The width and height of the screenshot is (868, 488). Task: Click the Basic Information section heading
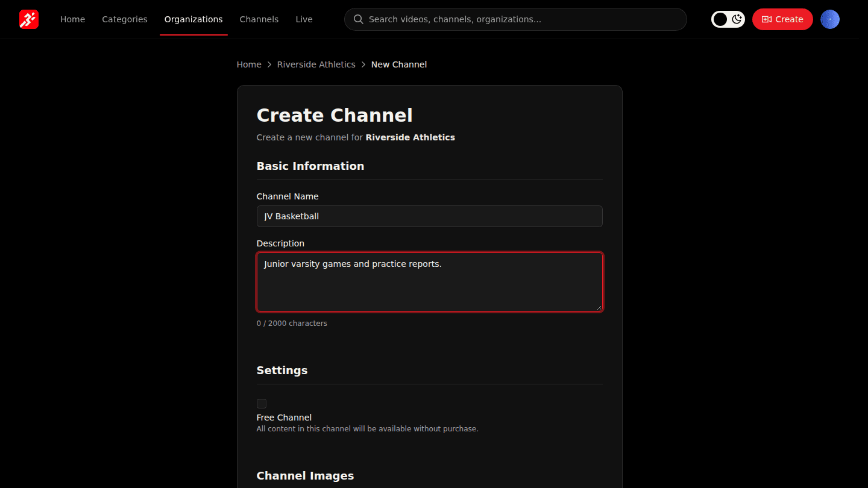pos(310,166)
